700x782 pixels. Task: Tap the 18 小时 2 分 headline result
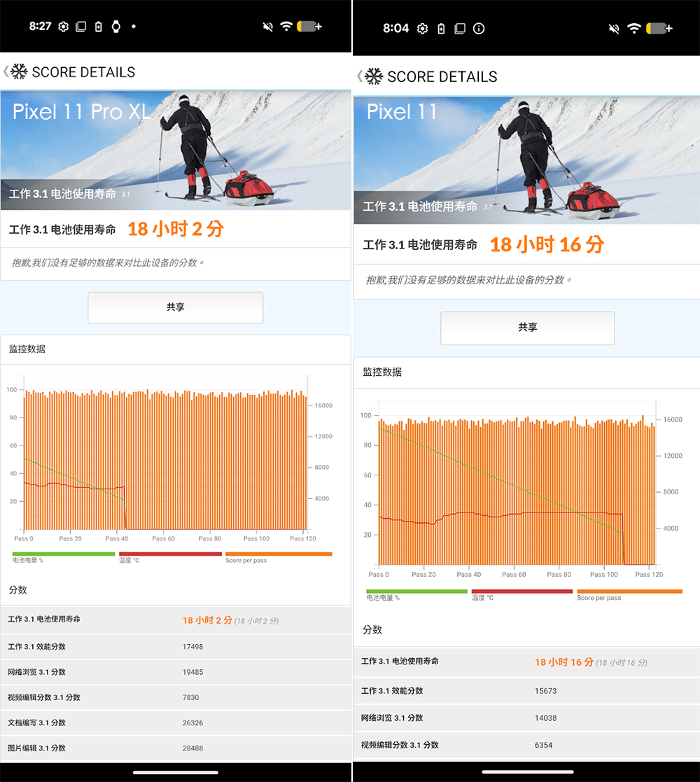[176, 229]
